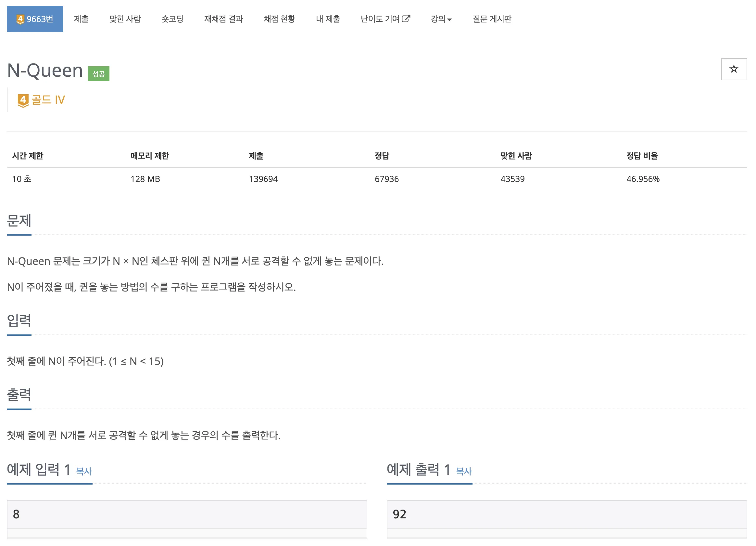Open the 제출 submit tab
The image size is (756, 546).
(x=81, y=19)
